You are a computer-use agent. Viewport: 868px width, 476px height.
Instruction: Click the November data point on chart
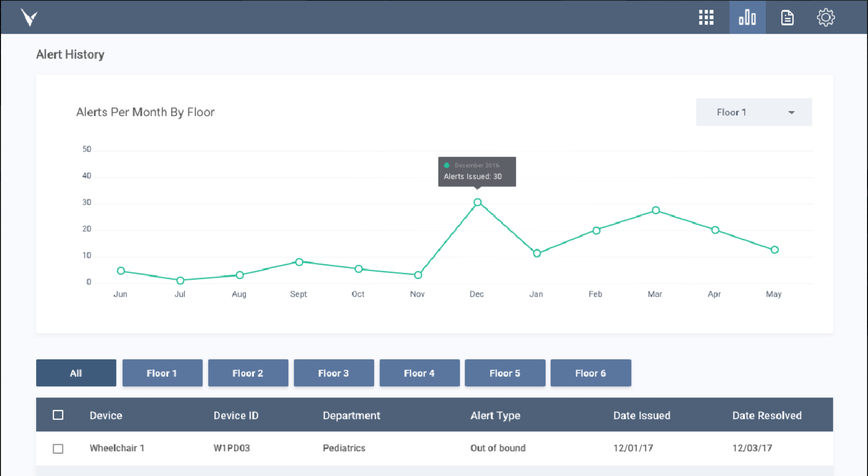418,275
